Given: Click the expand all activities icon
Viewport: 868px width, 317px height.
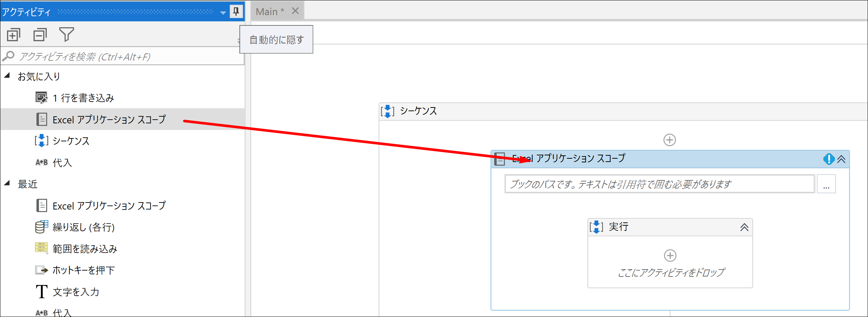Looking at the screenshot, I should click(14, 35).
